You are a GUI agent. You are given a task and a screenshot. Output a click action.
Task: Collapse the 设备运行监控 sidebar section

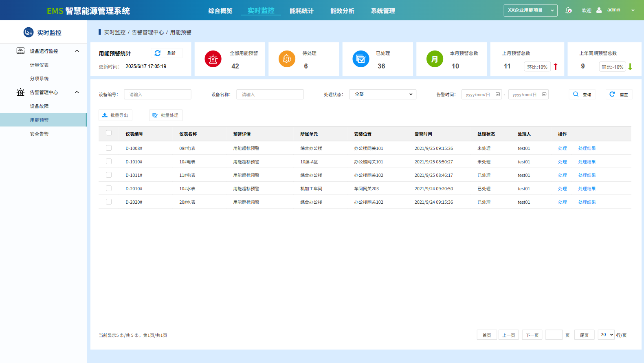(x=77, y=51)
